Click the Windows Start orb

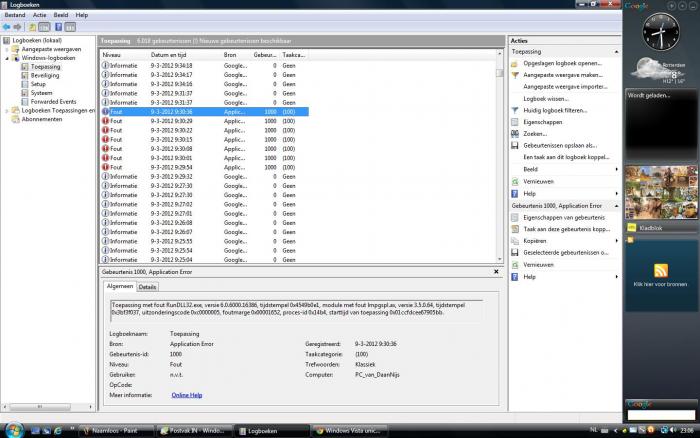[x=10, y=430]
